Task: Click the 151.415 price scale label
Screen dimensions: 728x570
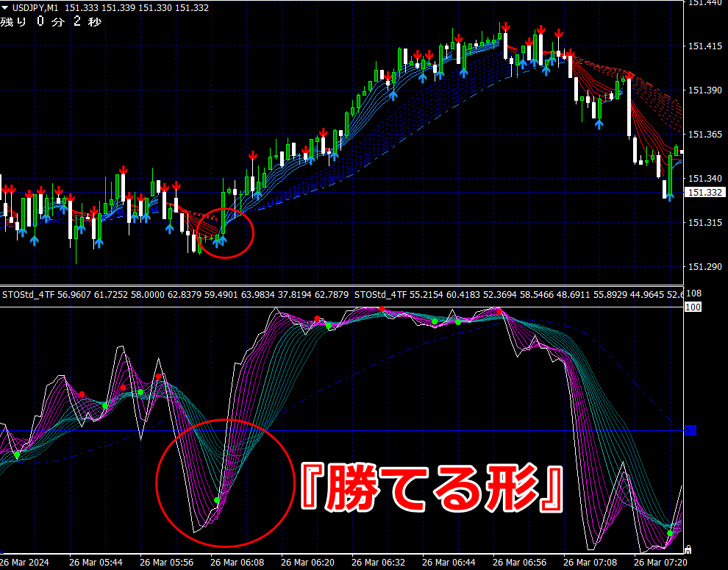Action: click(x=704, y=46)
